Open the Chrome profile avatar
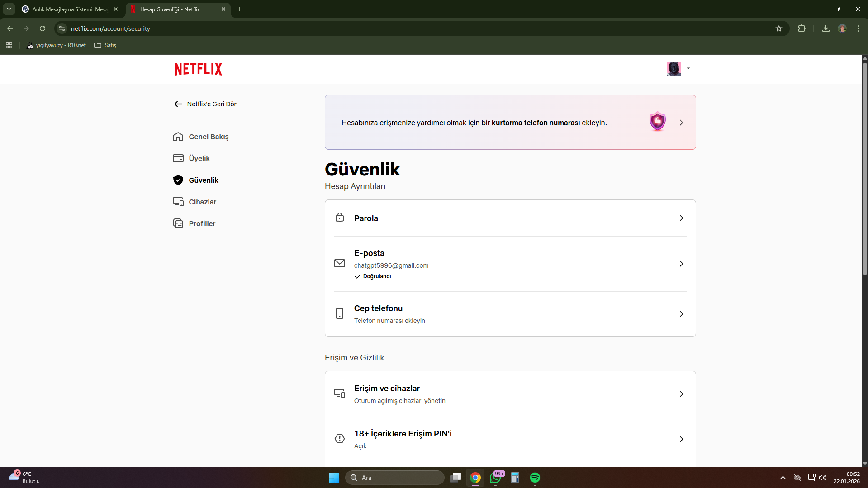Viewport: 868px width, 488px height. click(x=842, y=28)
